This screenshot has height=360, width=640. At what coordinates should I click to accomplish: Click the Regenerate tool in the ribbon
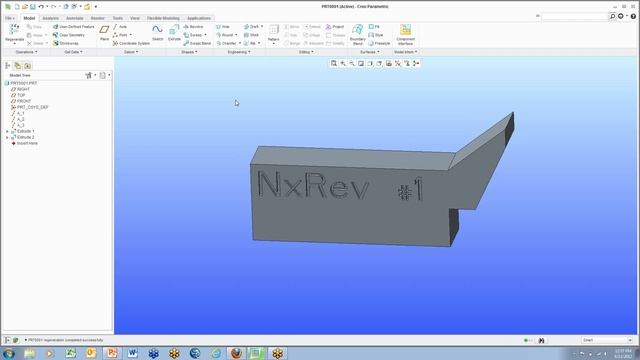(14, 33)
